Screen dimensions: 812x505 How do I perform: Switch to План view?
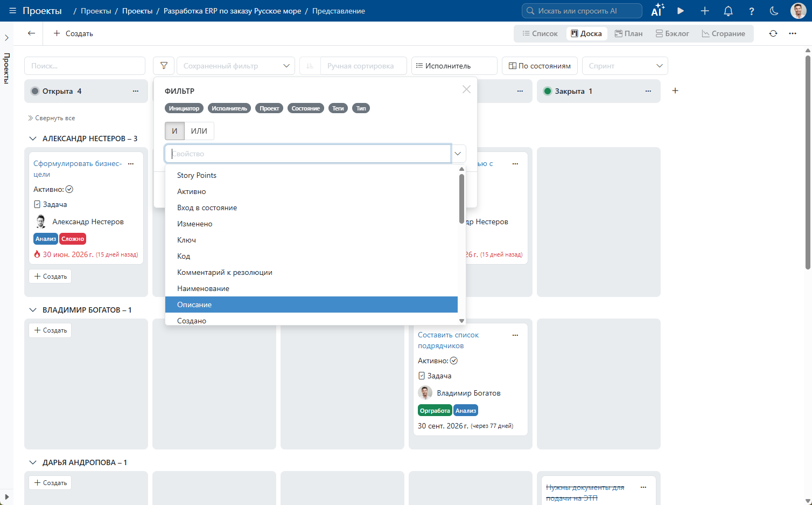click(x=629, y=33)
